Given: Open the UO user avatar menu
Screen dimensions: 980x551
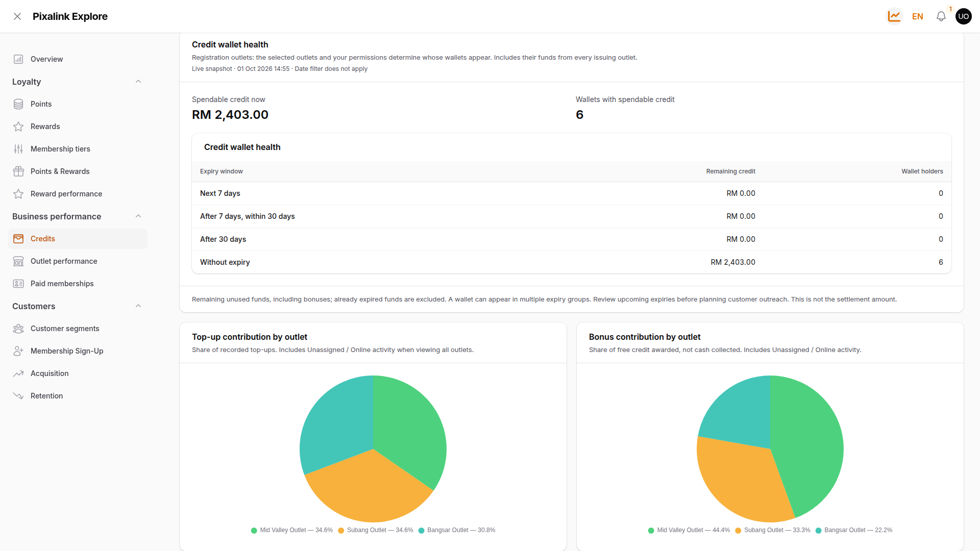Looking at the screenshot, I should [964, 16].
